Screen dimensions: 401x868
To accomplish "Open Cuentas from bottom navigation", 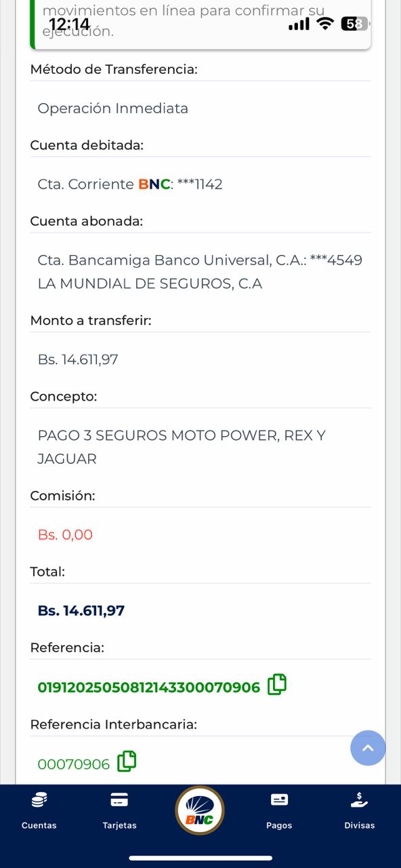I will point(39,810).
